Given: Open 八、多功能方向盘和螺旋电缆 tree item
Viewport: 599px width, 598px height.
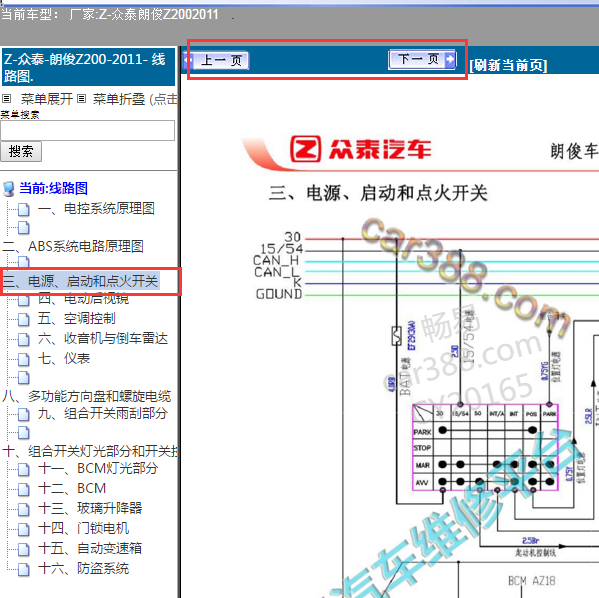Looking at the screenshot, I should click(87, 396).
